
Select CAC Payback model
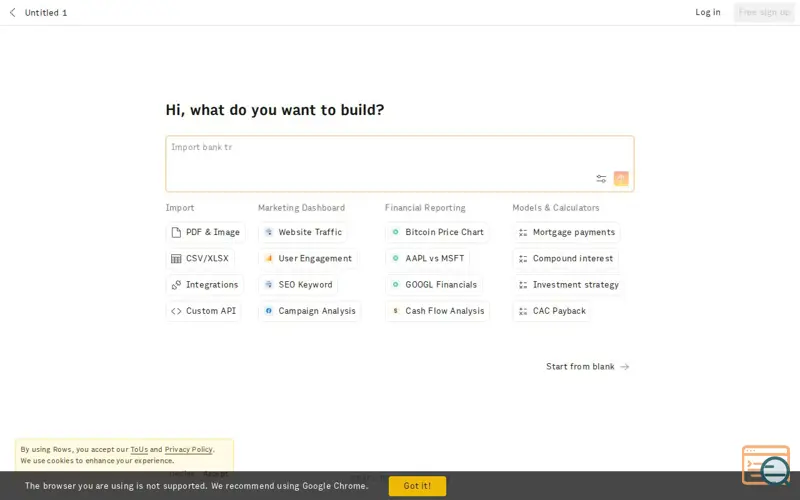pyautogui.click(x=552, y=311)
